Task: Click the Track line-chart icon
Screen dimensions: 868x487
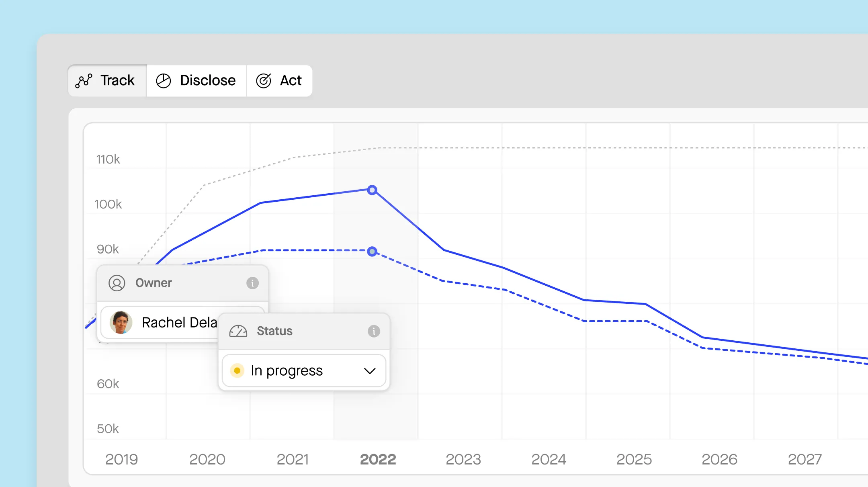Action: tap(84, 81)
